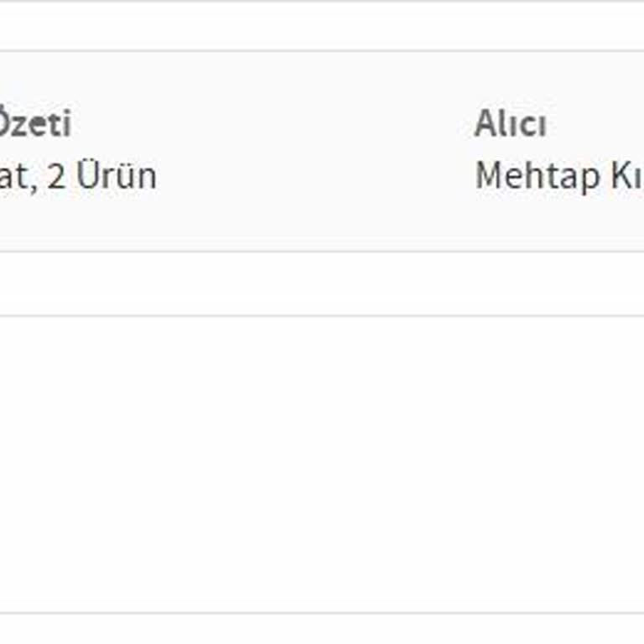Click the gray header area above "Özeti"
The width and height of the screenshot is (644, 644).
click(34, 80)
